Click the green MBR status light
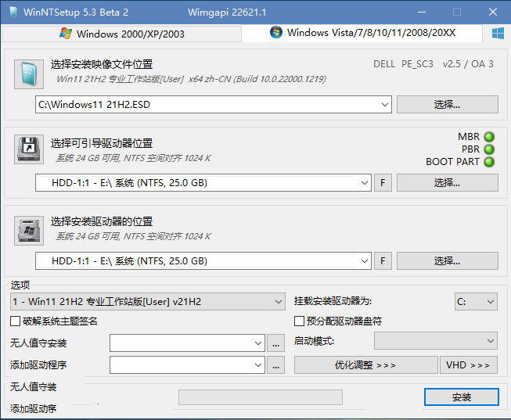Screen dimensions: 511x420 tap(489, 137)
